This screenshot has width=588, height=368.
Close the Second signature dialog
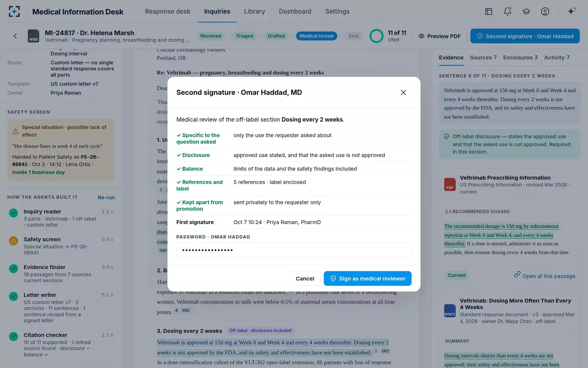403,92
